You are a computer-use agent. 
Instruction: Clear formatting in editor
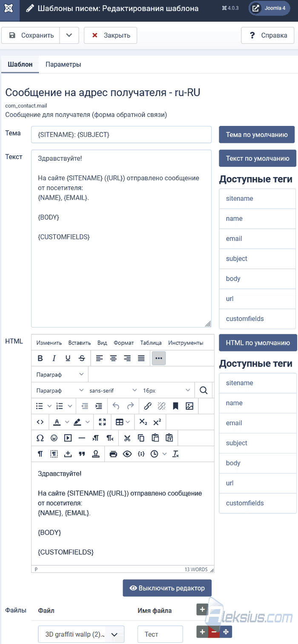[x=175, y=454]
